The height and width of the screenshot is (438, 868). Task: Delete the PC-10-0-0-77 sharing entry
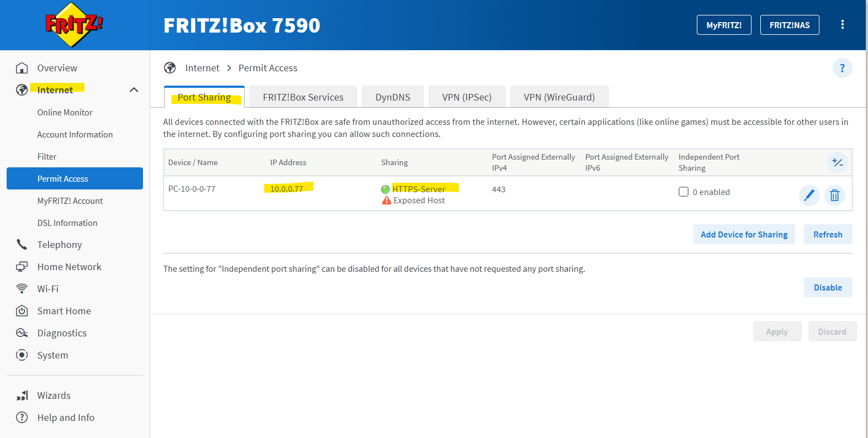click(835, 195)
